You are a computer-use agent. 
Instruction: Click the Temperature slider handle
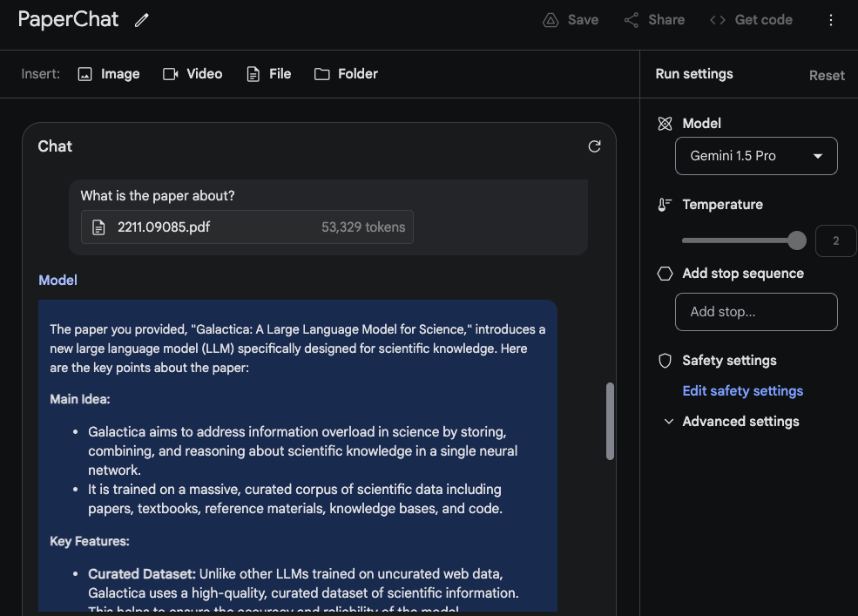(796, 240)
